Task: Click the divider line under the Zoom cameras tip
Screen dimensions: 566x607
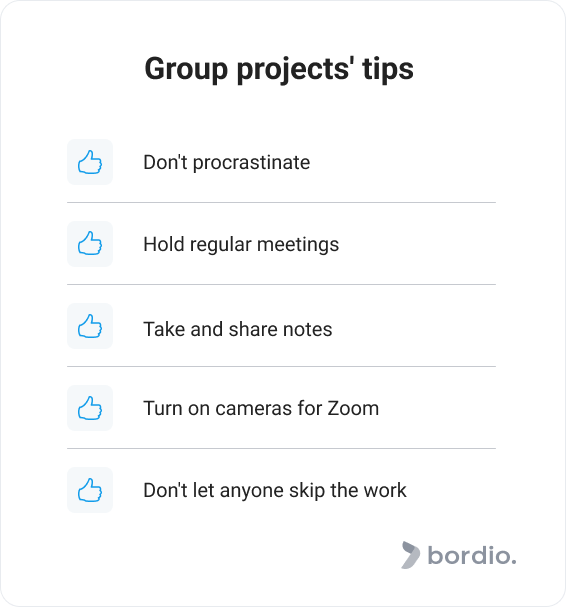Action: pyautogui.click(x=281, y=449)
